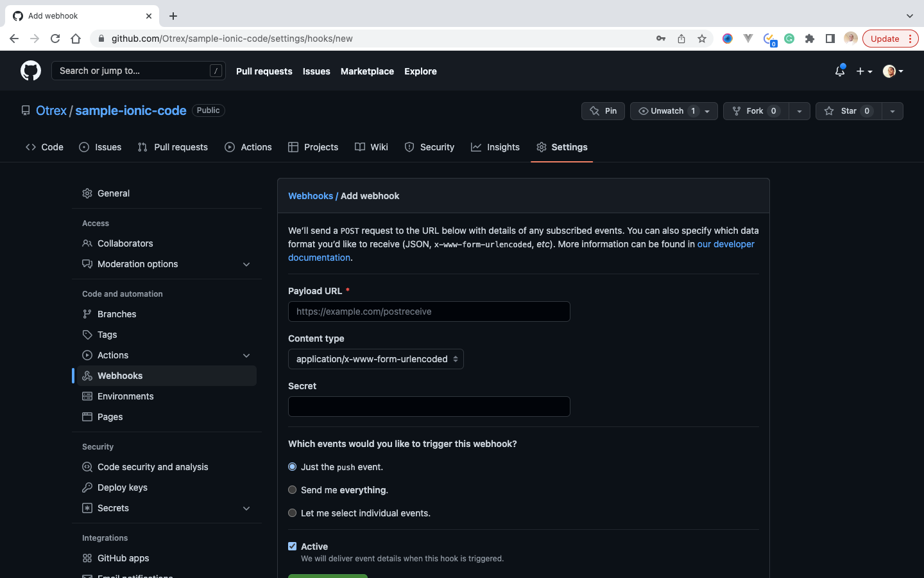
Task: Switch to the Code tab
Action: [x=44, y=147]
